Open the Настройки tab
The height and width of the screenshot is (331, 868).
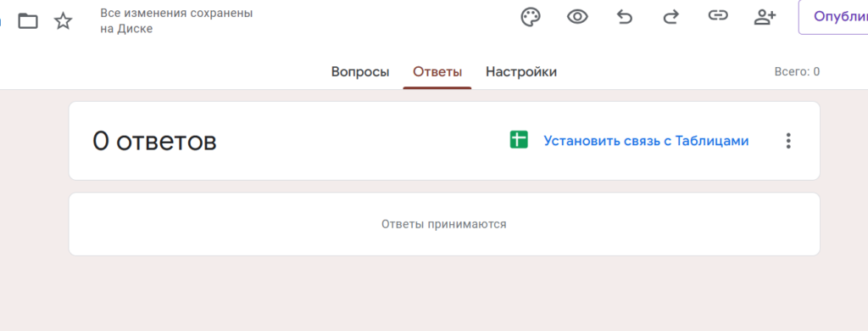point(521,72)
